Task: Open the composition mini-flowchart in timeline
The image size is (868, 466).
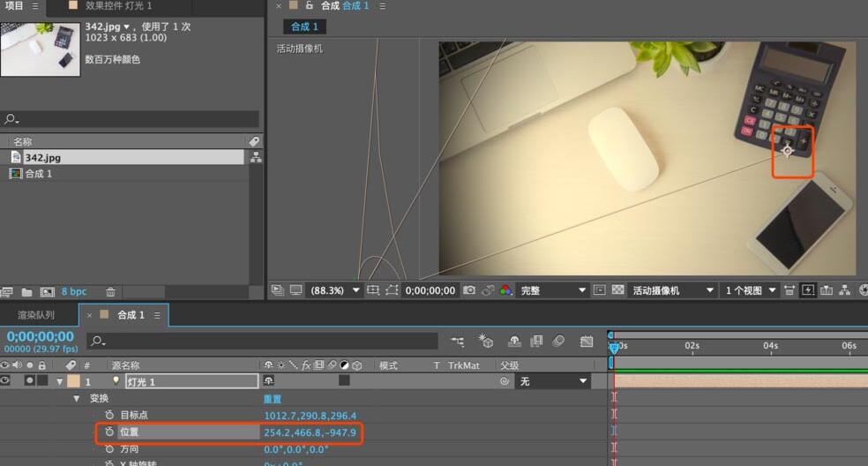Action: click(457, 342)
